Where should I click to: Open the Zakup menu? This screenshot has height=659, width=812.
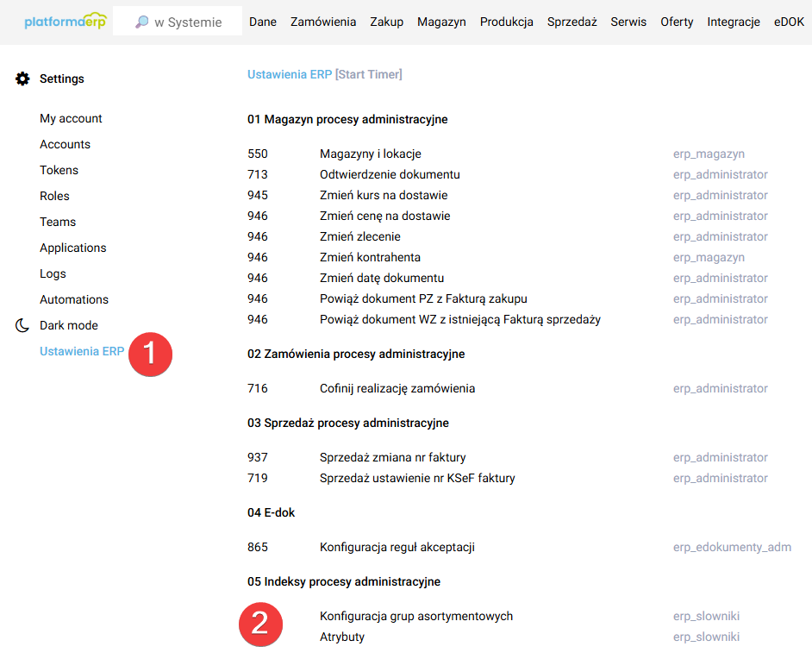pos(386,22)
